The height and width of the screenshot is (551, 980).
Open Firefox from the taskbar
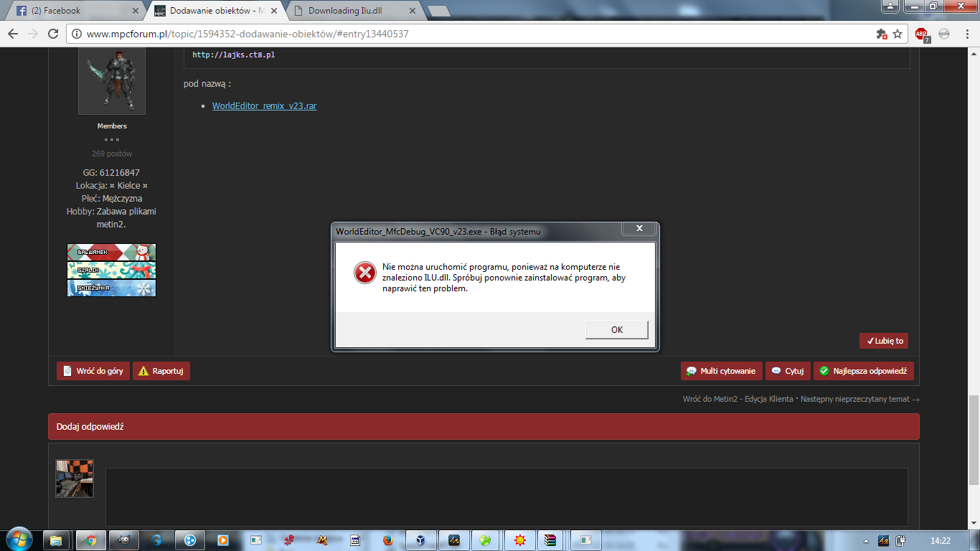388,540
